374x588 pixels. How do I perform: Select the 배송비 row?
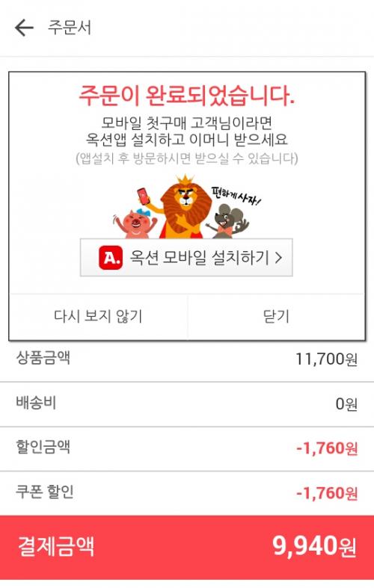click(187, 404)
